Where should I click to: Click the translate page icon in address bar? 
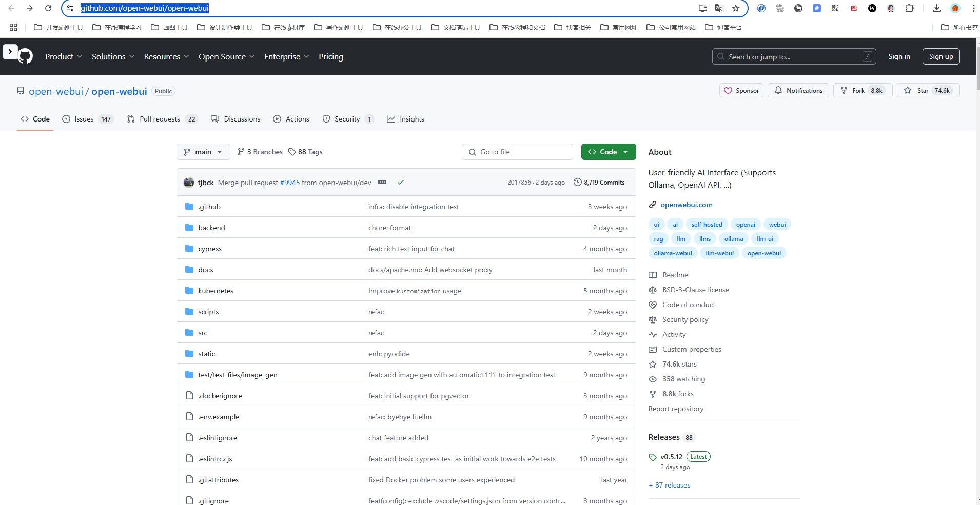[719, 8]
